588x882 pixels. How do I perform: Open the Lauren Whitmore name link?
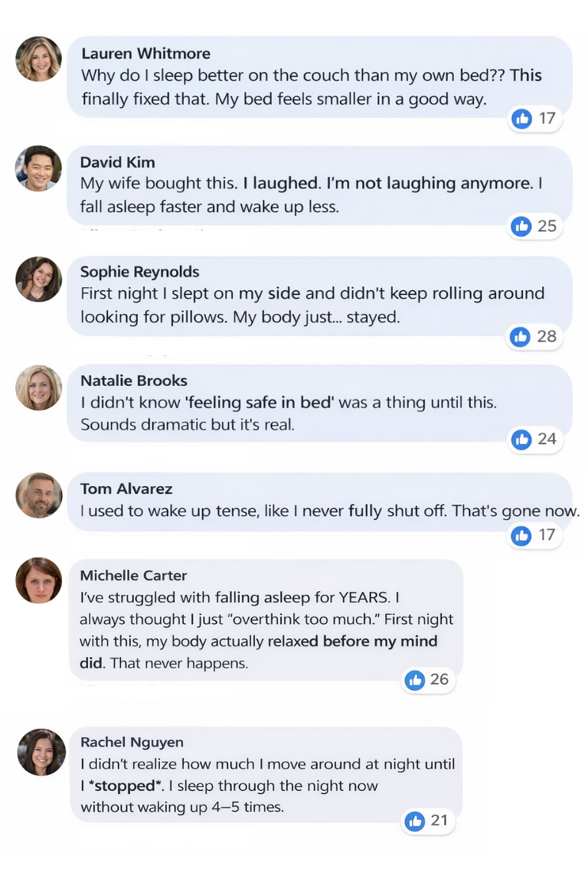click(145, 54)
